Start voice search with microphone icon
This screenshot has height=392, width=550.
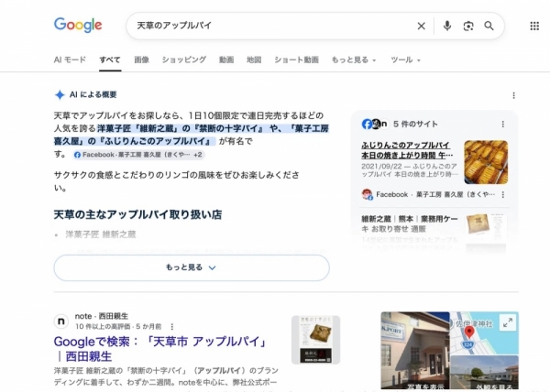[447, 26]
